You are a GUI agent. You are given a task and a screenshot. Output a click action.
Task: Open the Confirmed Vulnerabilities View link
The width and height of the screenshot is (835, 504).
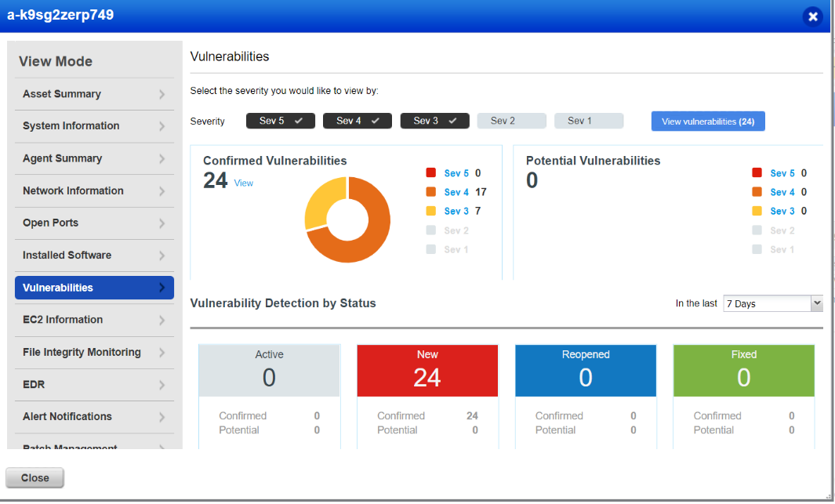243,183
